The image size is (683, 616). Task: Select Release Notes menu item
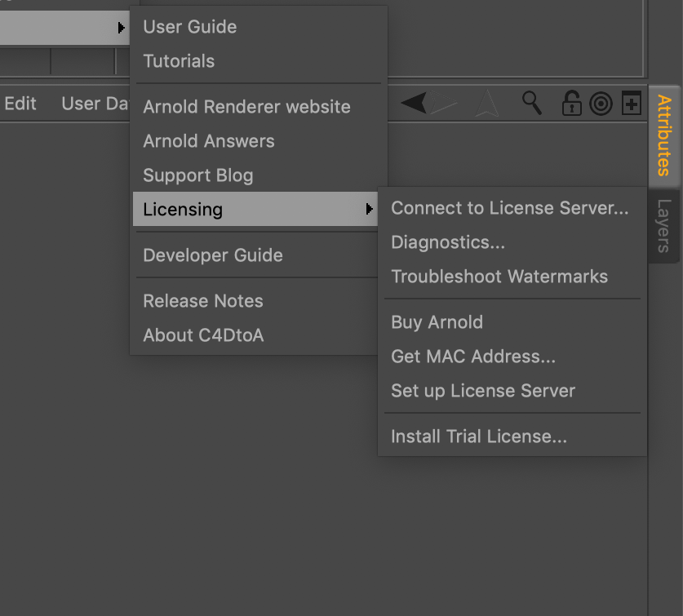255,301
